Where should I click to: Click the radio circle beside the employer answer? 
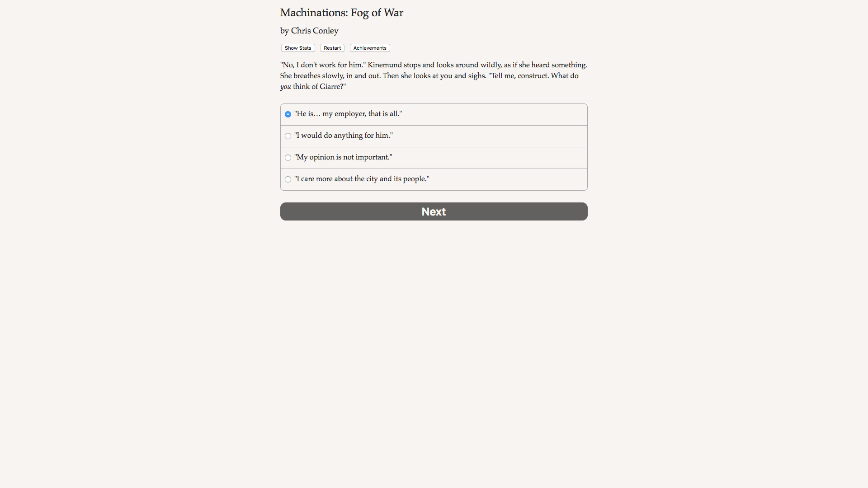(x=288, y=114)
